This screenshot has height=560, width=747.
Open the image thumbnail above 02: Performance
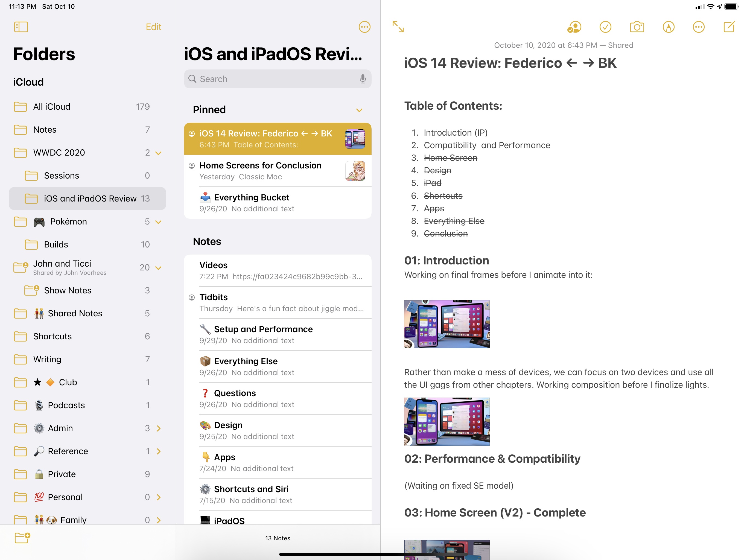pyautogui.click(x=447, y=422)
